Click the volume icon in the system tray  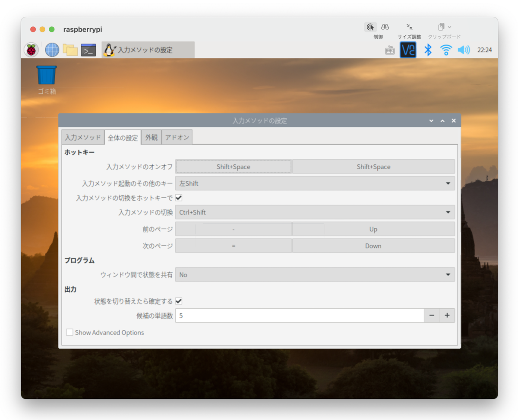click(x=463, y=50)
